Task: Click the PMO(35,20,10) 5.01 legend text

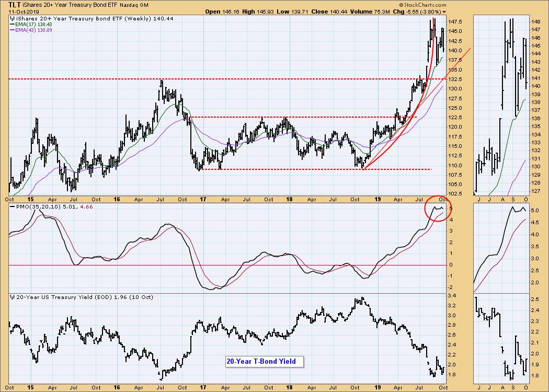Action: point(47,207)
